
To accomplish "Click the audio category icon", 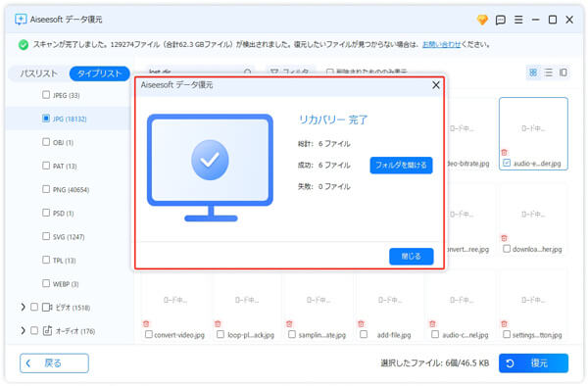I will tap(47, 330).
